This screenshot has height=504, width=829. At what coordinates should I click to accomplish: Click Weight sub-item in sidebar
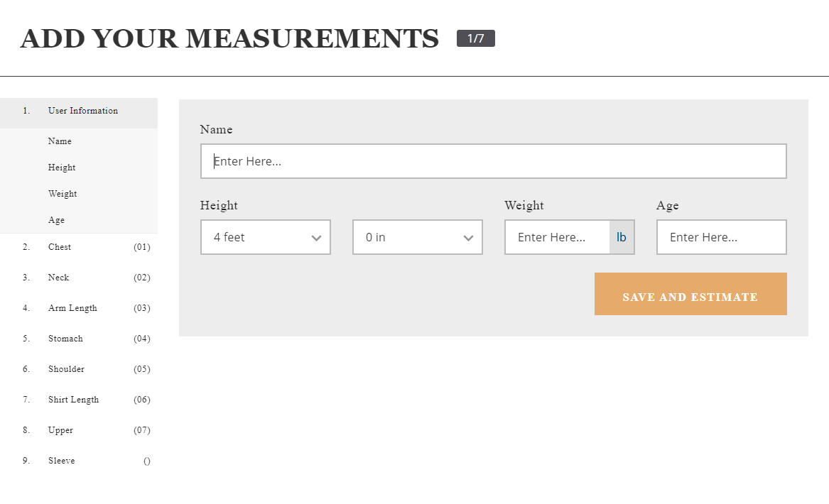(63, 194)
